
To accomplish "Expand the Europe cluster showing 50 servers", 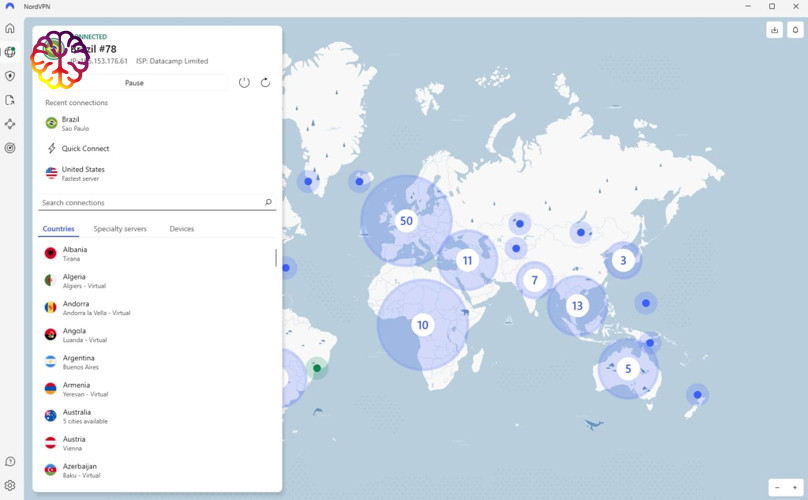I will pos(406,221).
